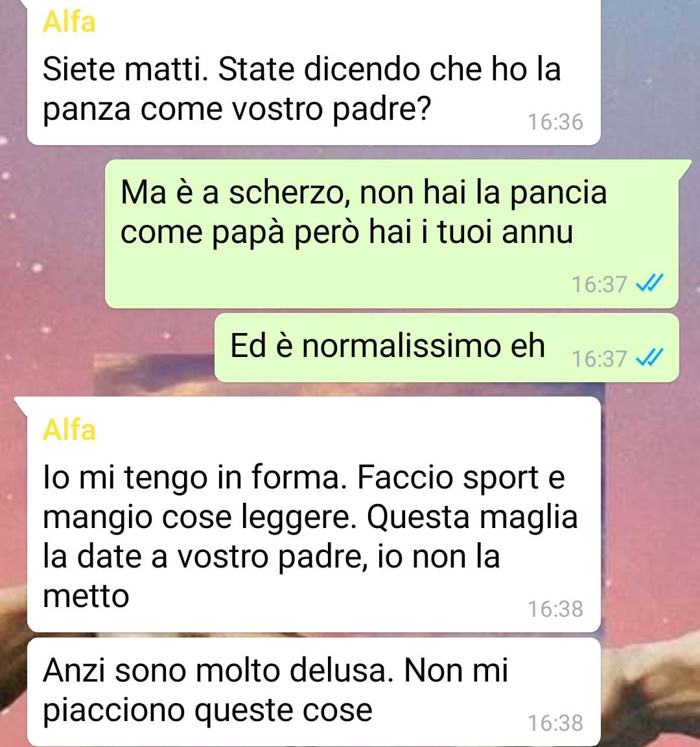Viewport: 700px width, 747px height.
Task: Tap the blue read receipt beside "Ed è normalissimo eh"
Action: pyautogui.click(x=649, y=358)
